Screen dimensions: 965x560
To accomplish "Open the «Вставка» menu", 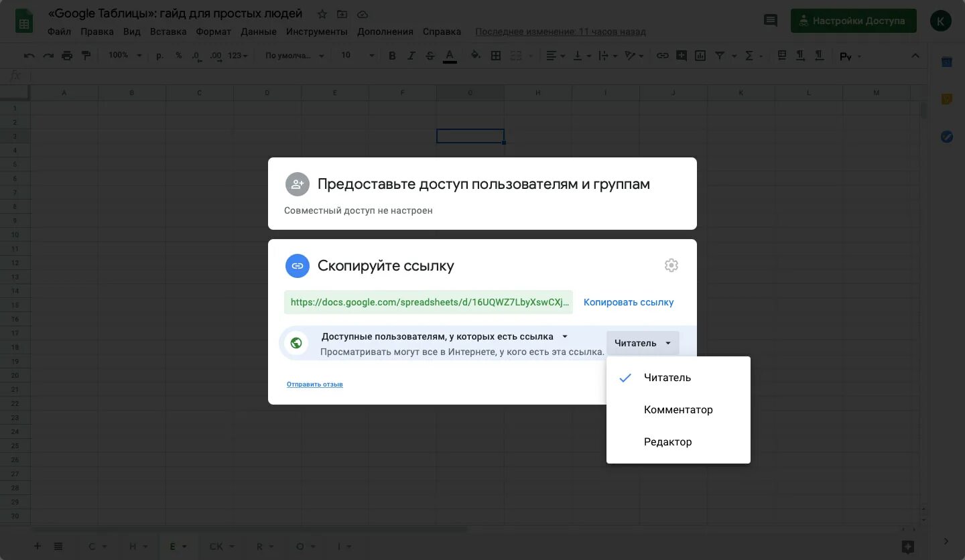I will [168, 31].
